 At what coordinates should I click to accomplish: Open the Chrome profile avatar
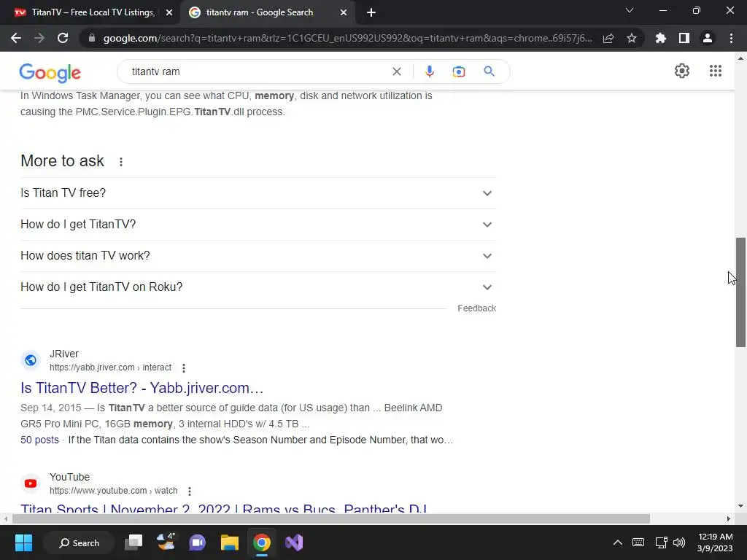[x=708, y=38]
